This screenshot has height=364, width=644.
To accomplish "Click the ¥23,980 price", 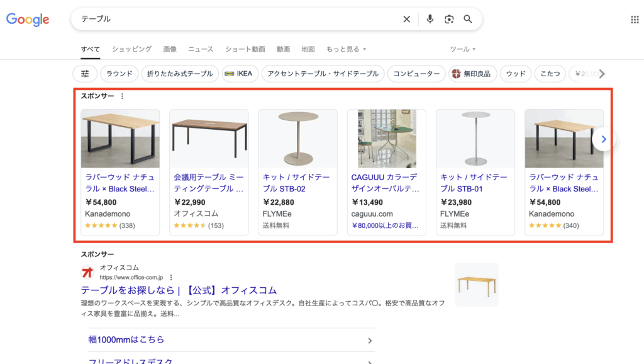I will 456,202.
